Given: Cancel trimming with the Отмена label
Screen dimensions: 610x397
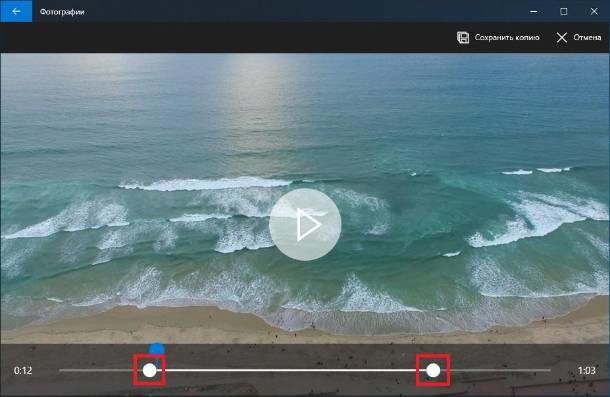Looking at the screenshot, I should coord(587,37).
